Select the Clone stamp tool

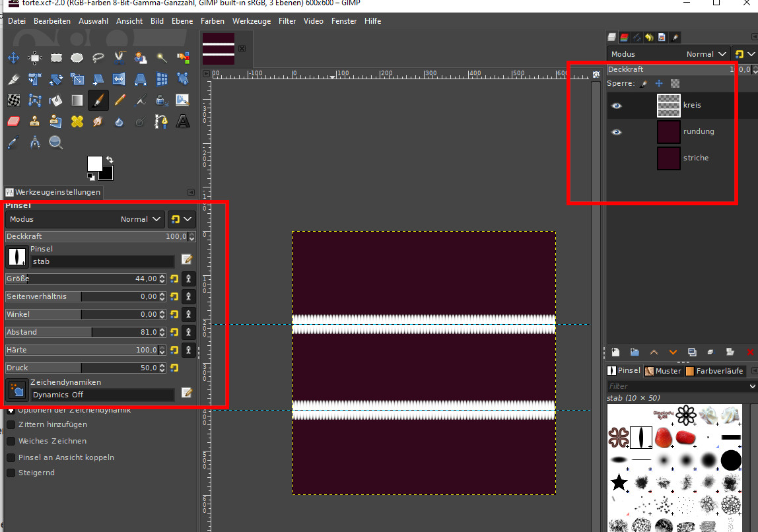(35, 121)
